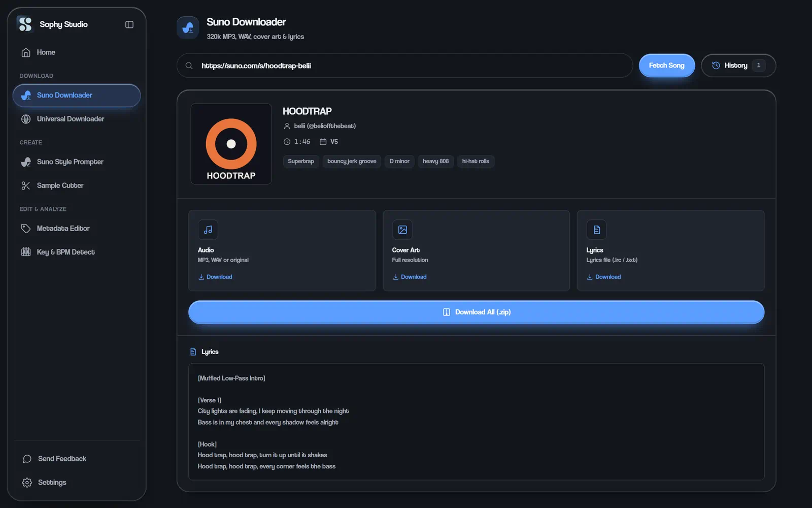Open Send Feedback
The image size is (812, 508).
(x=77, y=459)
